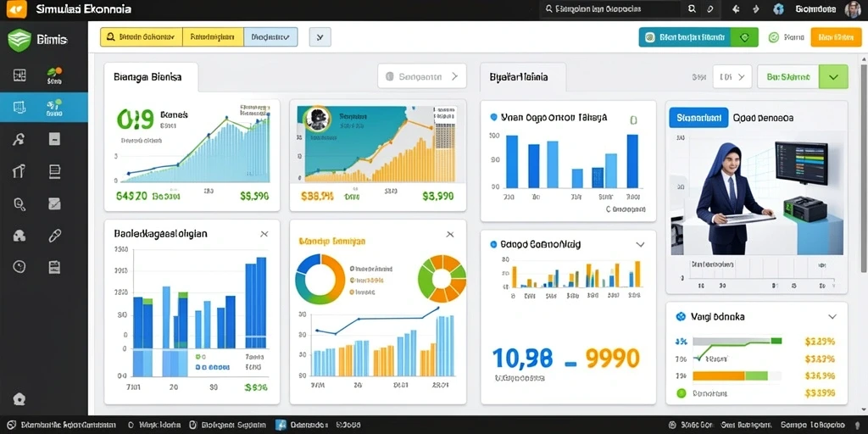Toggle the green check beside the teal button
This screenshot has height=434, width=868.
click(x=744, y=37)
